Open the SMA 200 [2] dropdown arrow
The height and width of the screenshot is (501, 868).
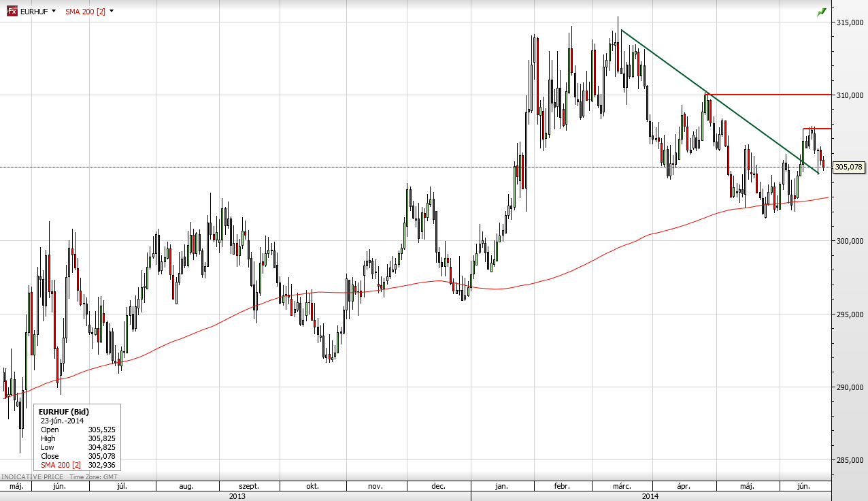tap(112, 11)
